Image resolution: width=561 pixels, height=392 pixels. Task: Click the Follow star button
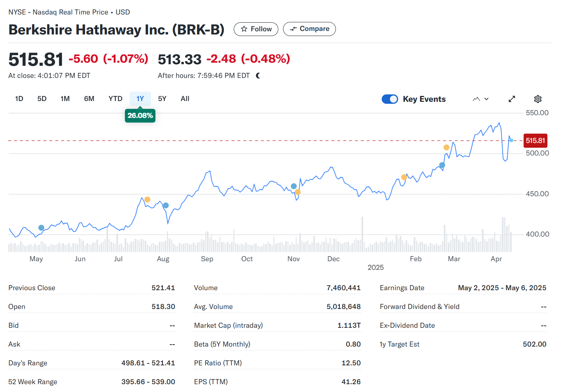pyautogui.click(x=256, y=29)
